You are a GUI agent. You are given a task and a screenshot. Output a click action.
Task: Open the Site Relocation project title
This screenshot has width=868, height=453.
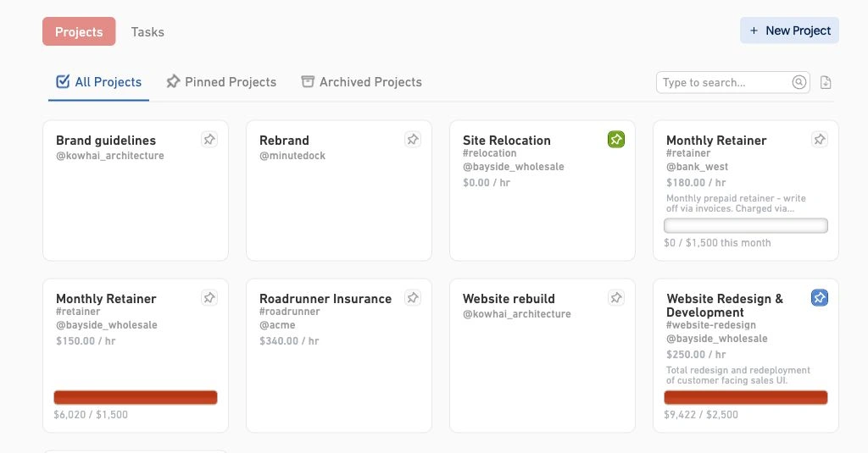507,141
